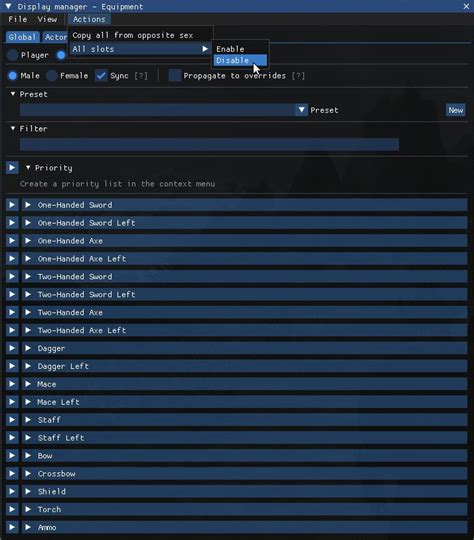Image resolution: width=474 pixels, height=540 pixels.
Task: Choose Enable in All slots submenu
Action: tap(240, 49)
